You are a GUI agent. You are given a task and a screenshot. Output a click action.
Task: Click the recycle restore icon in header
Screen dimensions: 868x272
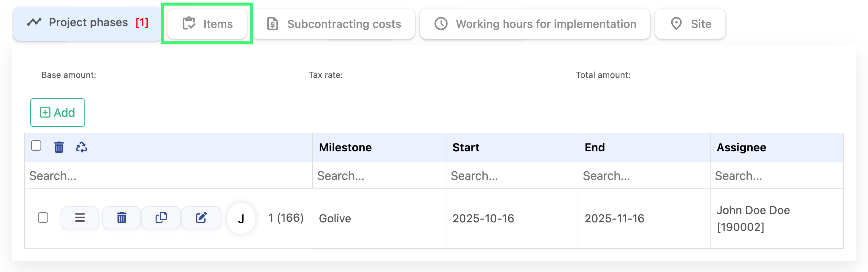click(x=81, y=147)
